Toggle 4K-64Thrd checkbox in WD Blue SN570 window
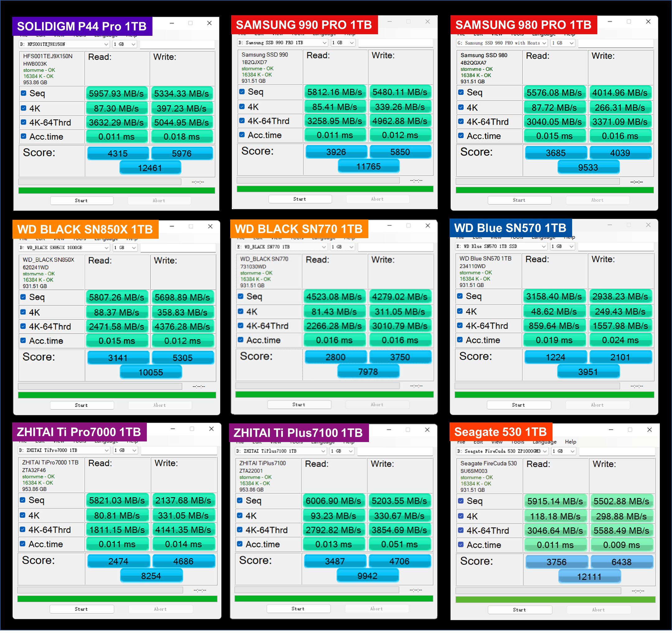This screenshot has width=672, height=636. pos(460,325)
